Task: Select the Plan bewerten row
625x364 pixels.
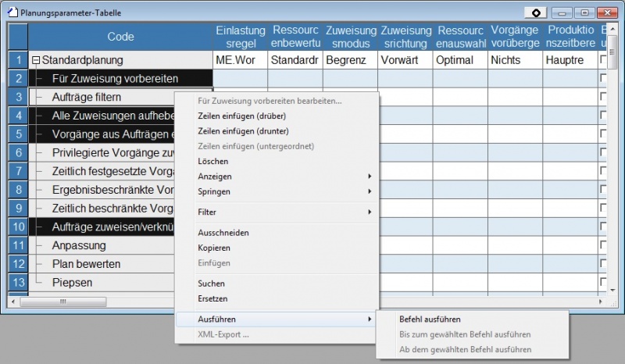Action: coord(86,264)
